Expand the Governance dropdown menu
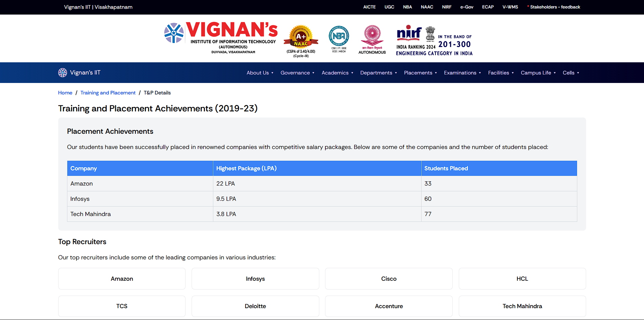644x320 pixels. click(297, 72)
